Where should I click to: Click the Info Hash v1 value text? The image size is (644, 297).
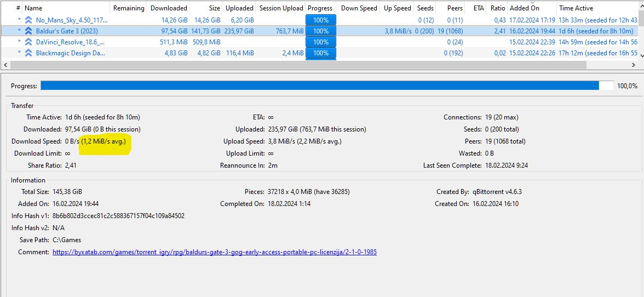click(x=118, y=216)
